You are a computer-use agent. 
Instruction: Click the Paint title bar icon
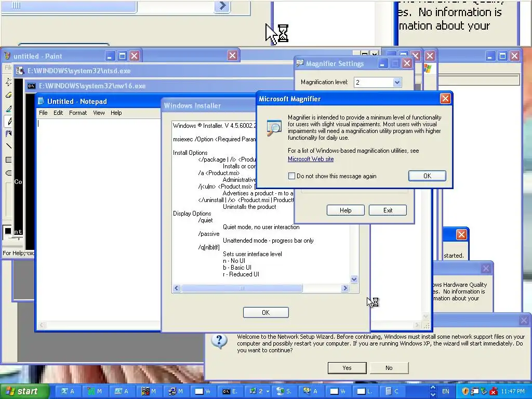[7, 56]
